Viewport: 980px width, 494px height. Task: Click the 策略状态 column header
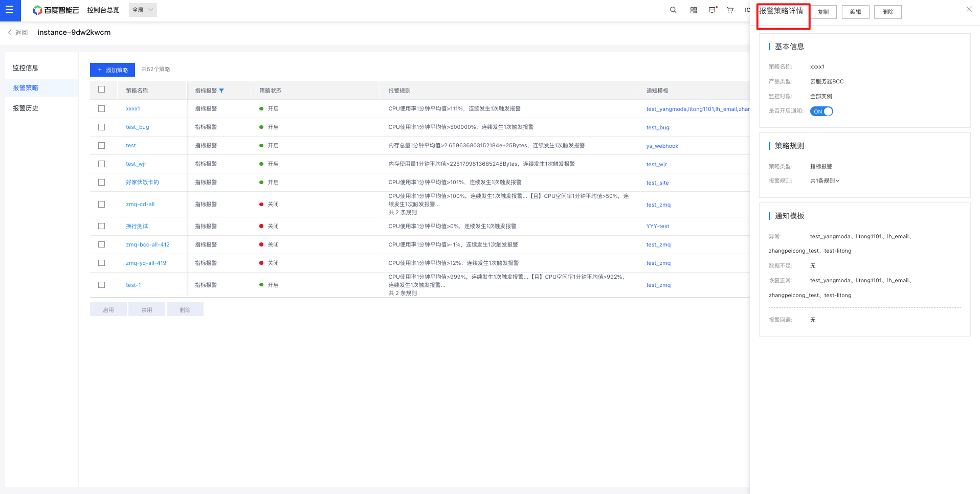[271, 91]
